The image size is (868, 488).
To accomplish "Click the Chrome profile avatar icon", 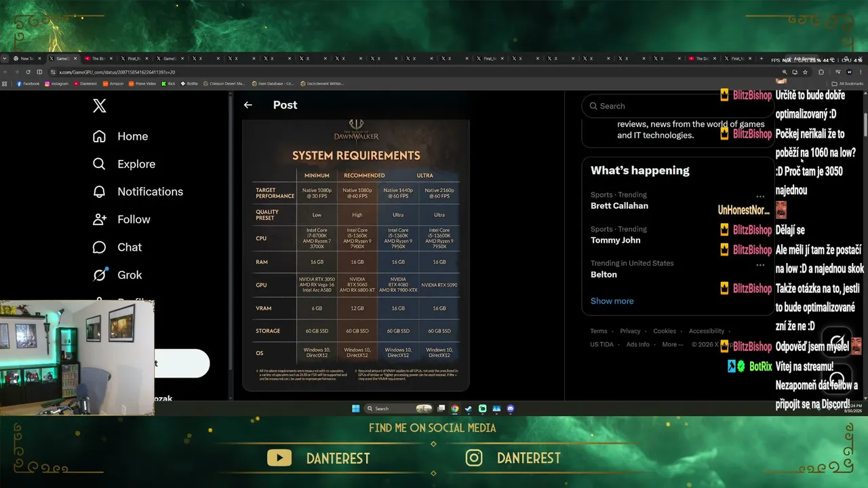I will pos(848,72).
